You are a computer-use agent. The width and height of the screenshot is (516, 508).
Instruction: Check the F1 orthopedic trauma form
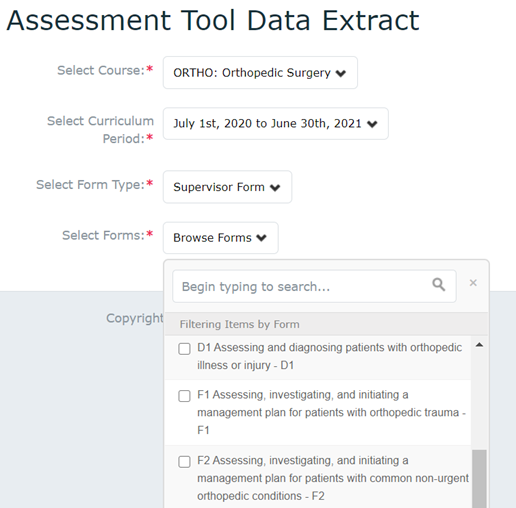184,396
